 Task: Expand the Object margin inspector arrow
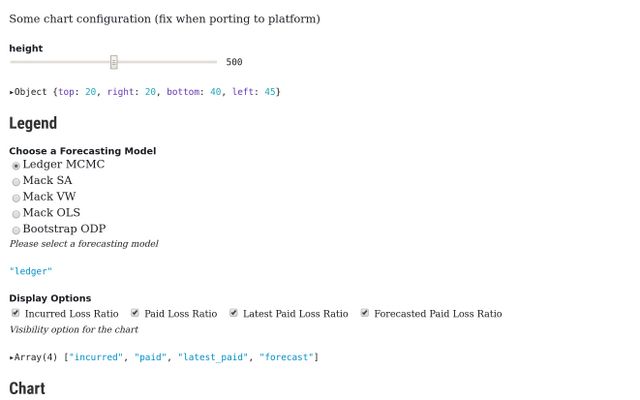12,92
